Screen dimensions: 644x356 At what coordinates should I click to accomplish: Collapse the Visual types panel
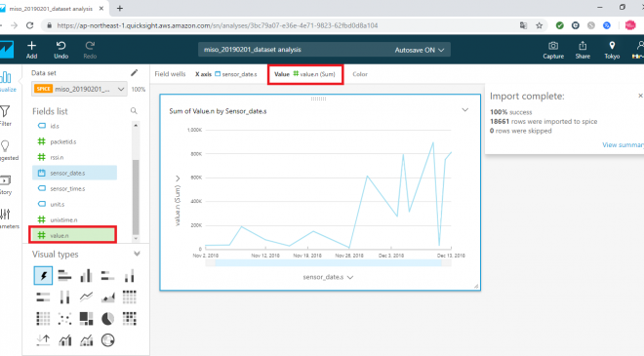[x=137, y=254]
